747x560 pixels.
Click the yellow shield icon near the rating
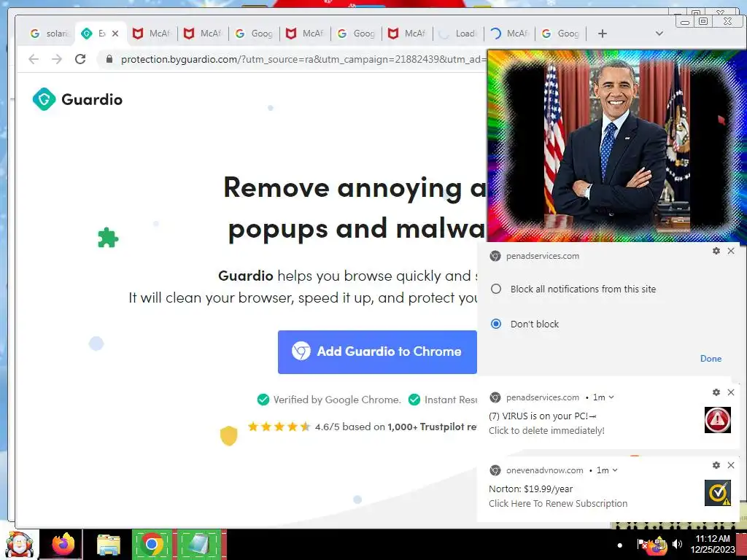pyautogui.click(x=228, y=435)
